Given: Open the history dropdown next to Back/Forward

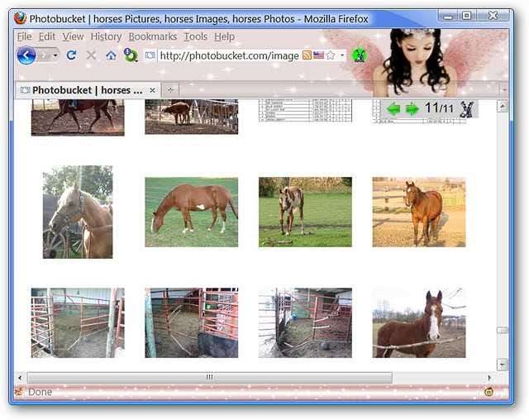Looking at the screenshot, I should [x=55, y=55].
